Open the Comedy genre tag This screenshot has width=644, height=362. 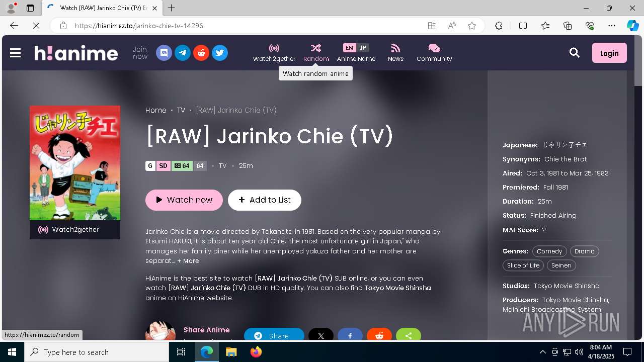point(549,251)
